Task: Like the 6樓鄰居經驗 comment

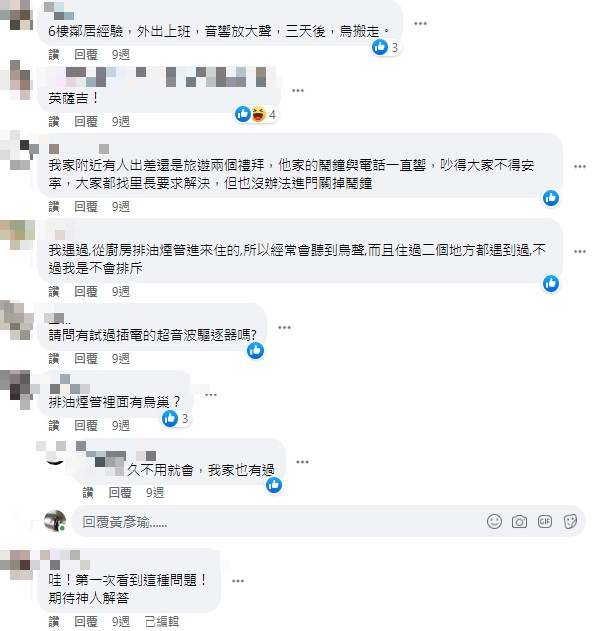Action: pyautogui.click(x=54, y=54)
